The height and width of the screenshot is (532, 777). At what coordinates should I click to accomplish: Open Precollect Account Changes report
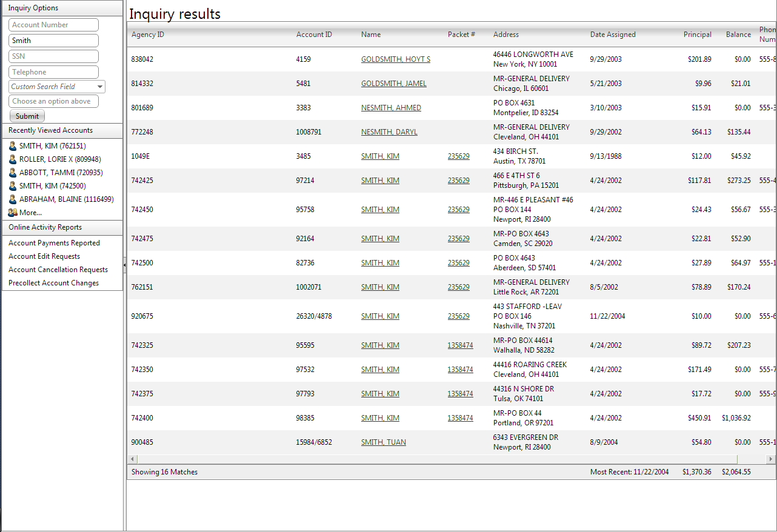[53, 283]
